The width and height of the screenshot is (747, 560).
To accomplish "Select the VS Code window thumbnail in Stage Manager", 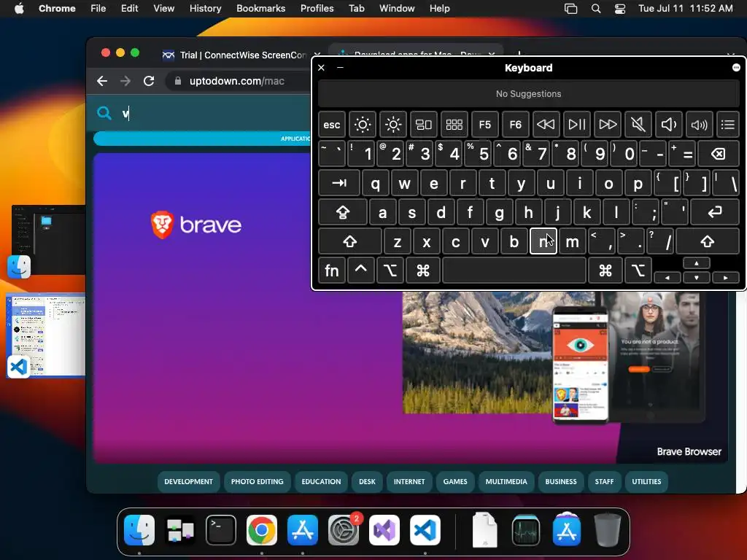I will (x=46, y=335).
